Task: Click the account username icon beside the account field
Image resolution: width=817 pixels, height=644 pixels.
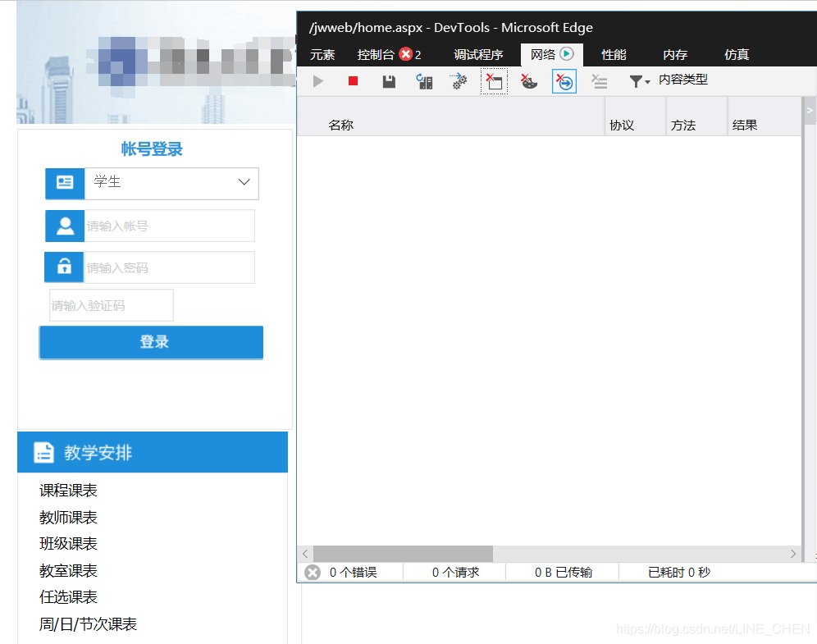Action: tap(64, 226)
